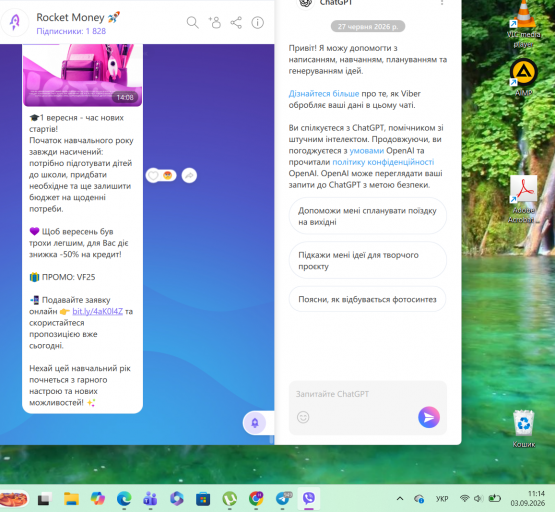The image size is (555, 512).
Task: Launch Copilot from the taskbar
Action: 98,499
